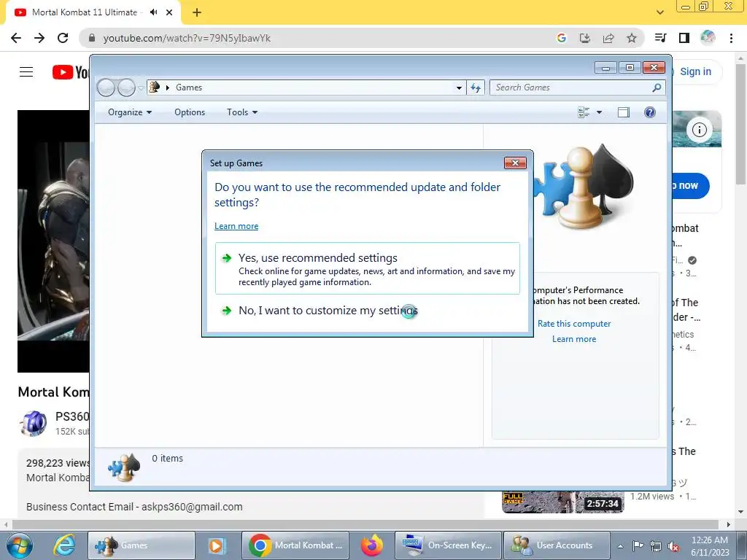The width and height of the screenshot is (747, 560).
Task: Open Firefox from the taskbar
Action: pyautogui.click(x=372, y=545)
